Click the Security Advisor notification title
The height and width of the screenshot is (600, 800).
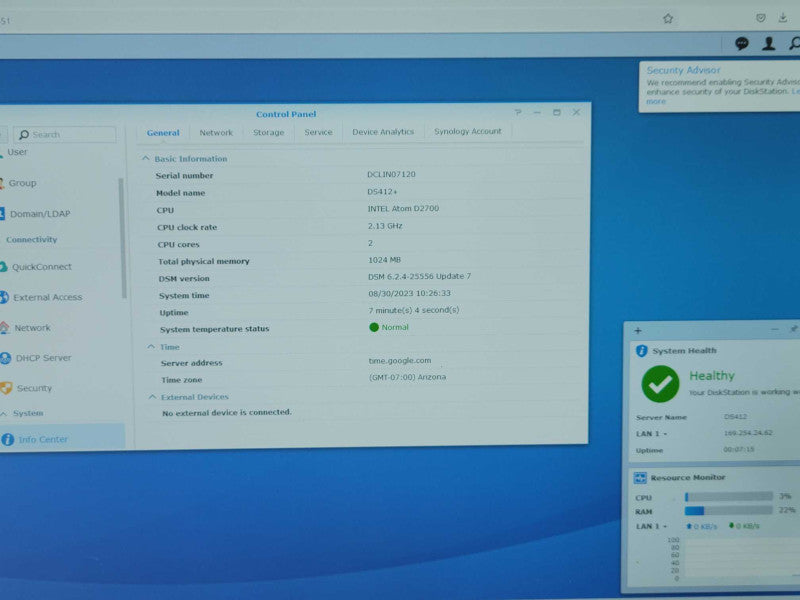point(683,70)
